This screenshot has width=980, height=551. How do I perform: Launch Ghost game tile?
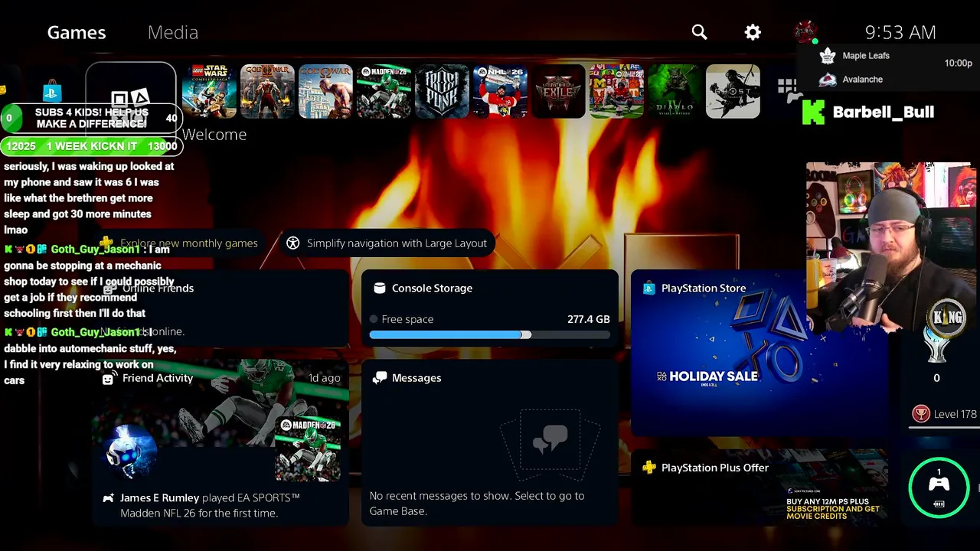click(733, 91)
